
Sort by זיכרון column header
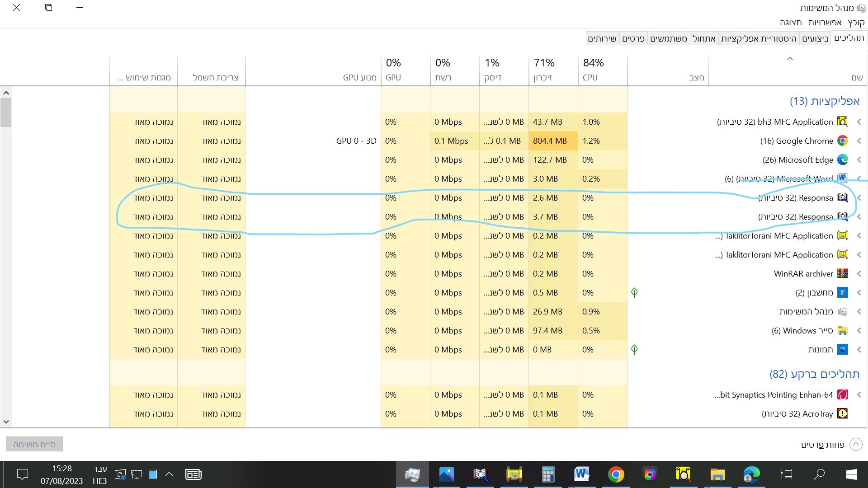pos(553,70)
